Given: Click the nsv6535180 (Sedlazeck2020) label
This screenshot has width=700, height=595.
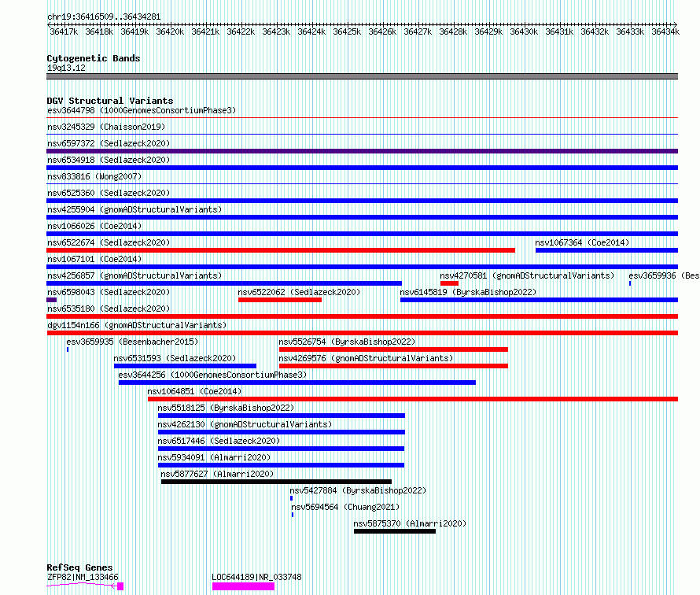Looking at the screenshot, I should point(109,309).
